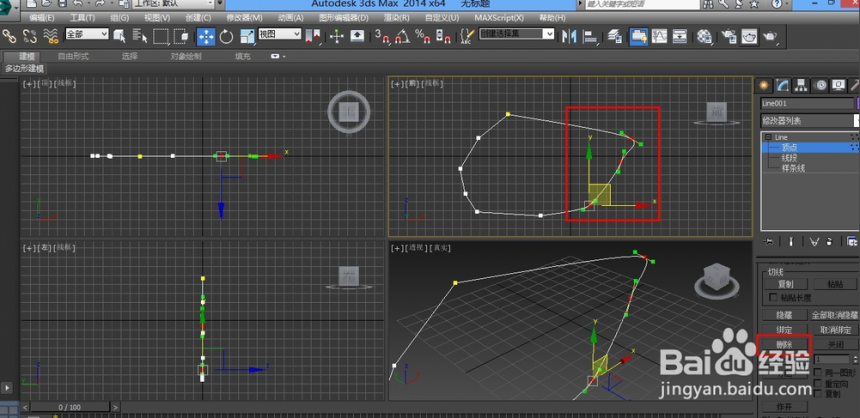Open the Layer Manager icon
The image size is (860, 418).
[615, 36]
